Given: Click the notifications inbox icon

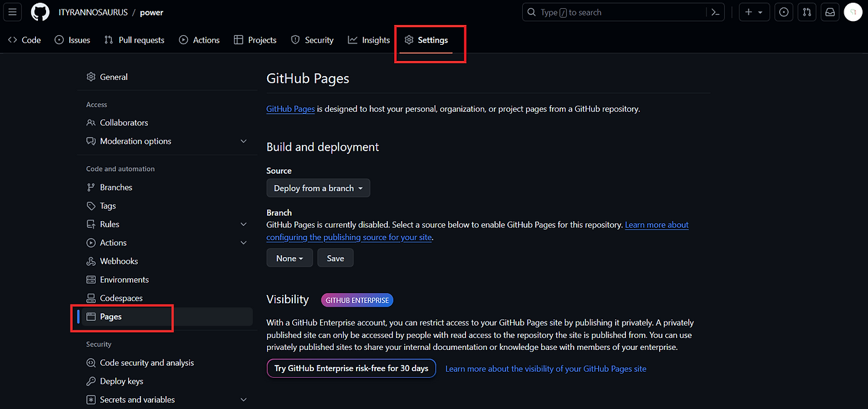Looking at the screenshot, I should click(829, 12).
